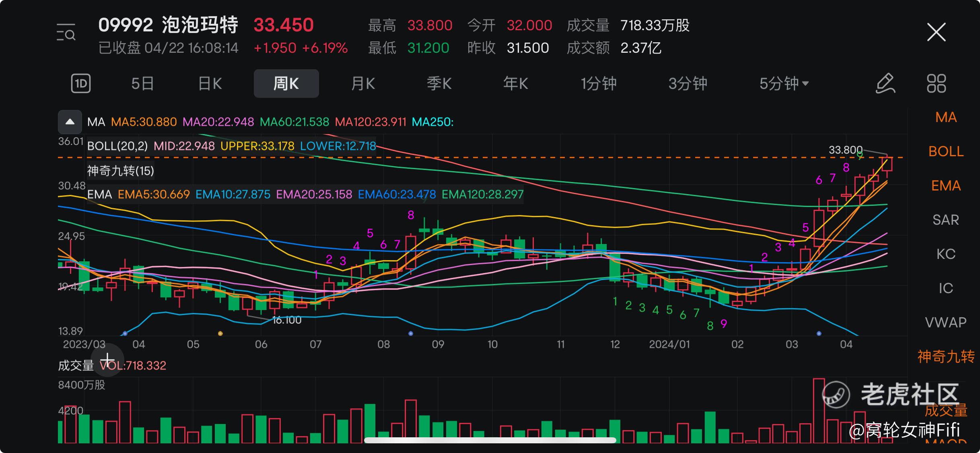The width and height of the screenshot is (980, 453).
Task: Click the 5日 chart button
Action: (142, 84)
